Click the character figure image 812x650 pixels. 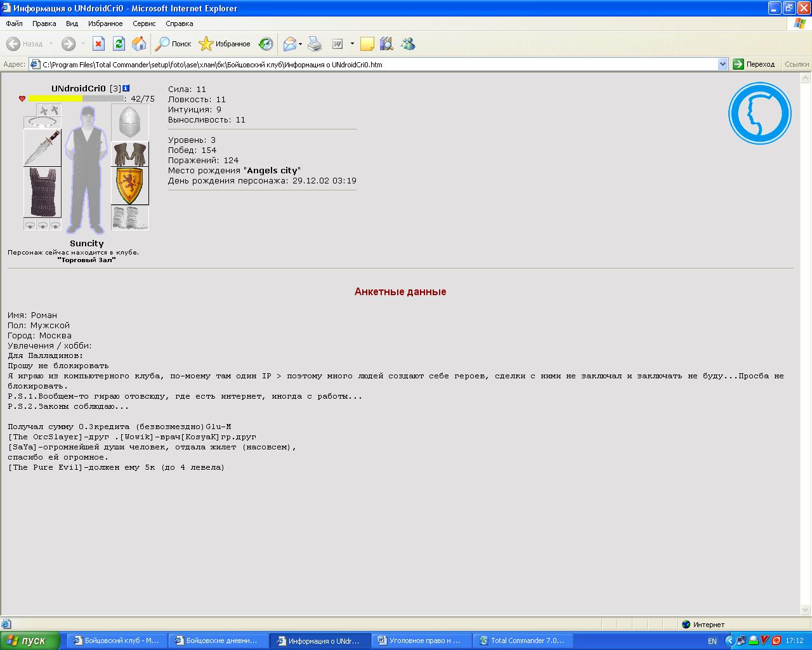[x=86, y=169]
